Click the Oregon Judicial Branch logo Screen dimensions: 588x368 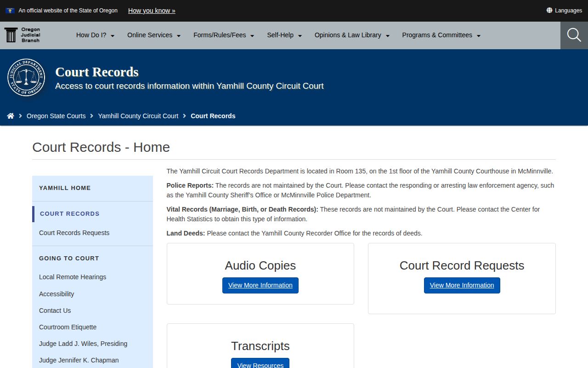pyautogui.click(x=23, y=35)
